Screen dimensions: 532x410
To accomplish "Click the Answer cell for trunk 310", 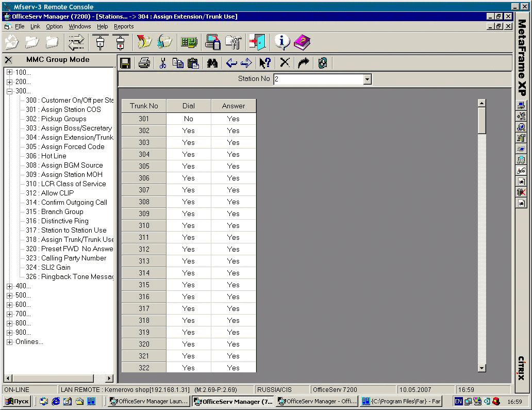I will click(234, 226).
